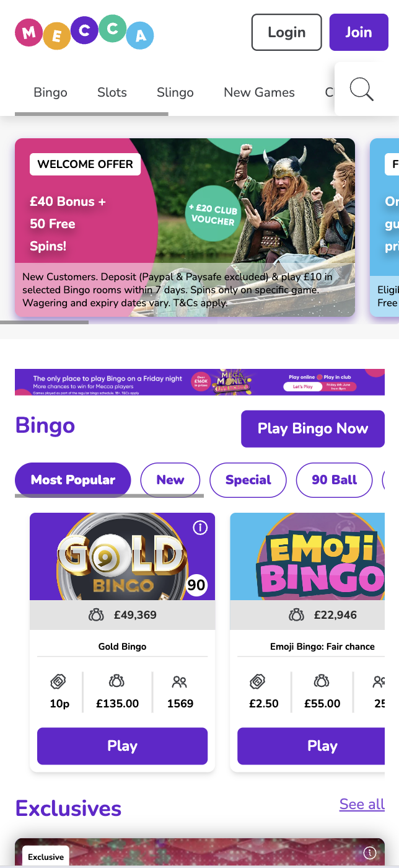Click the Join button
Image resolution: width=399 pixels, height=868 pixels.
coord(359,32)
